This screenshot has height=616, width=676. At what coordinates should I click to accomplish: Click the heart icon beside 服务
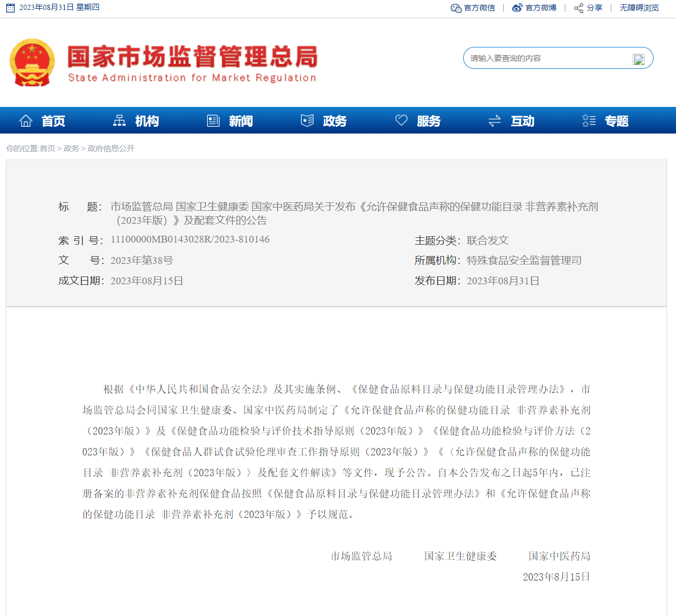401,120
